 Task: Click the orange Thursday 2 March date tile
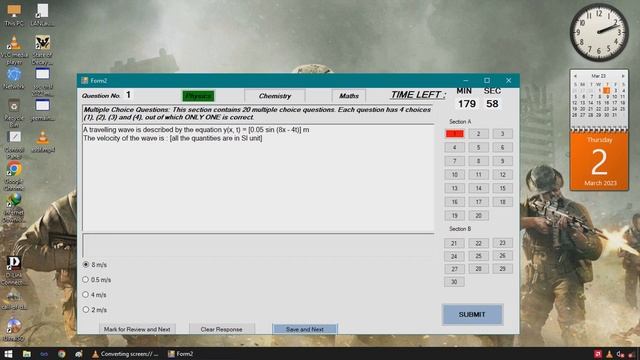pyautogui.click(x=599, y=161)
